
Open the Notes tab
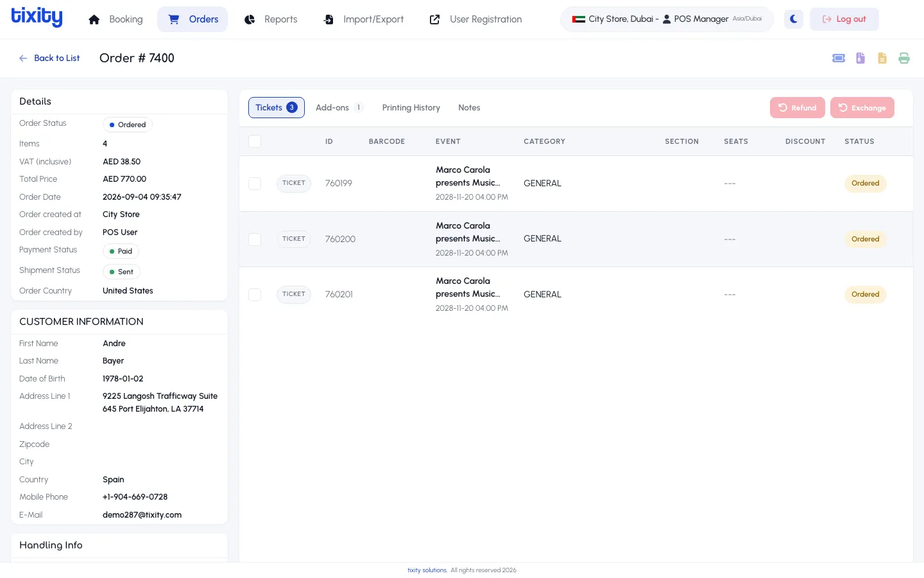pyautogui.click(x=469, y=108)
